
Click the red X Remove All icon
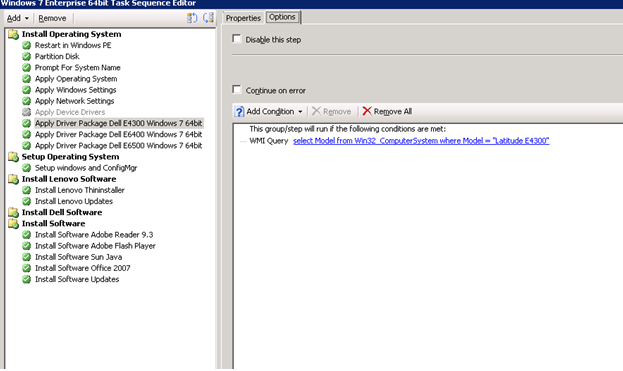[x=367, y=111]
